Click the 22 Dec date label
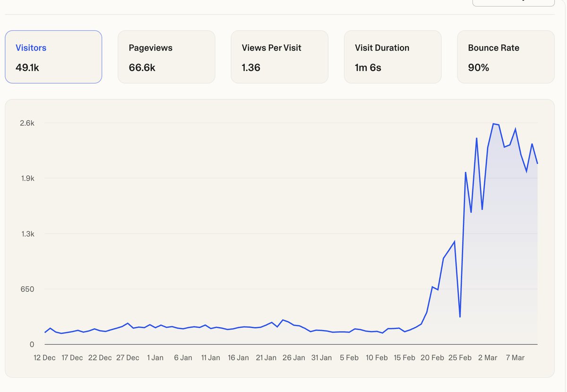The image size is (567, 392). pos(100,358)
